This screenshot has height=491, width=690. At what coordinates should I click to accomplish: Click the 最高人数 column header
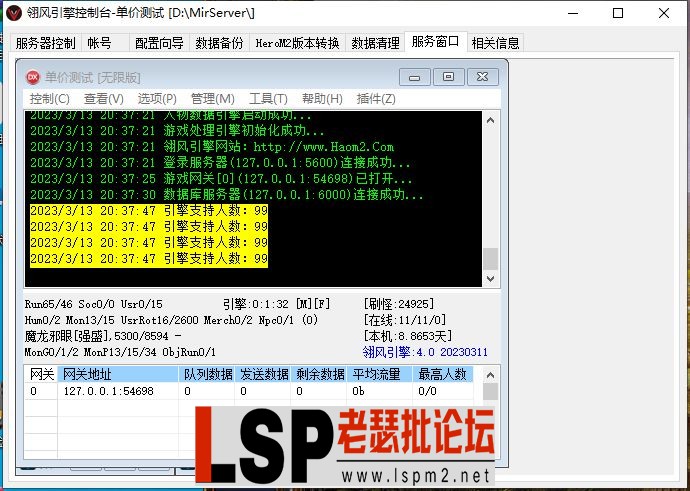[x=443, y=374]
